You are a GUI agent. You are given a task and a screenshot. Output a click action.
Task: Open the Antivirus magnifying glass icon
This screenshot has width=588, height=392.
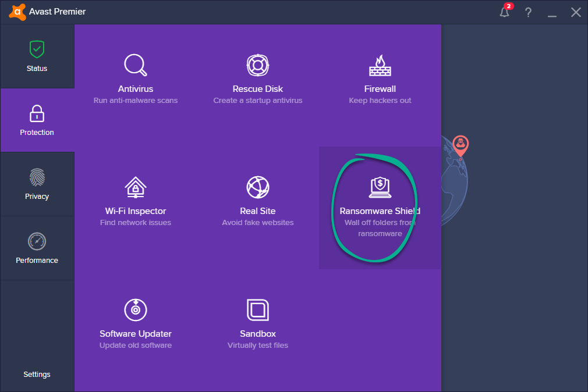[x=135, y=65]
